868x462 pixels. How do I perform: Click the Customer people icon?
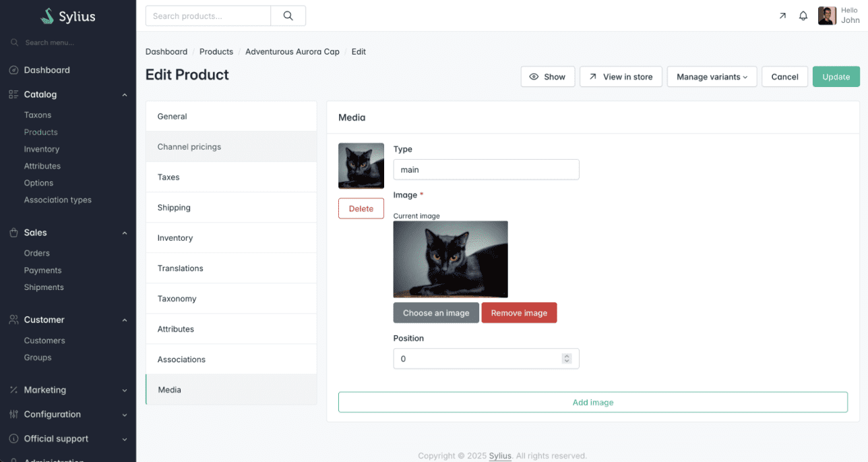(x=13, y=320)
